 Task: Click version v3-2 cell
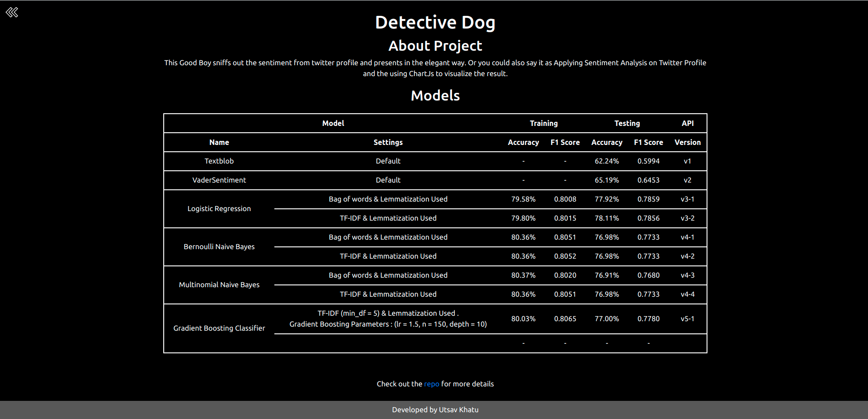pyautogui.click(x=688, y=218)
